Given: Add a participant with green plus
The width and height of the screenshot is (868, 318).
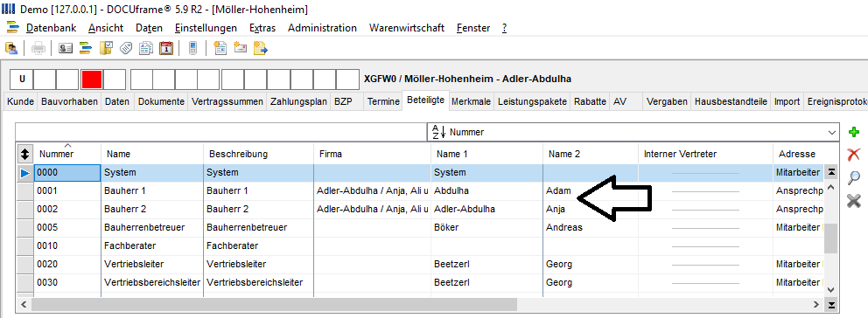Looking at the screenshot, I should pos(854,132).
